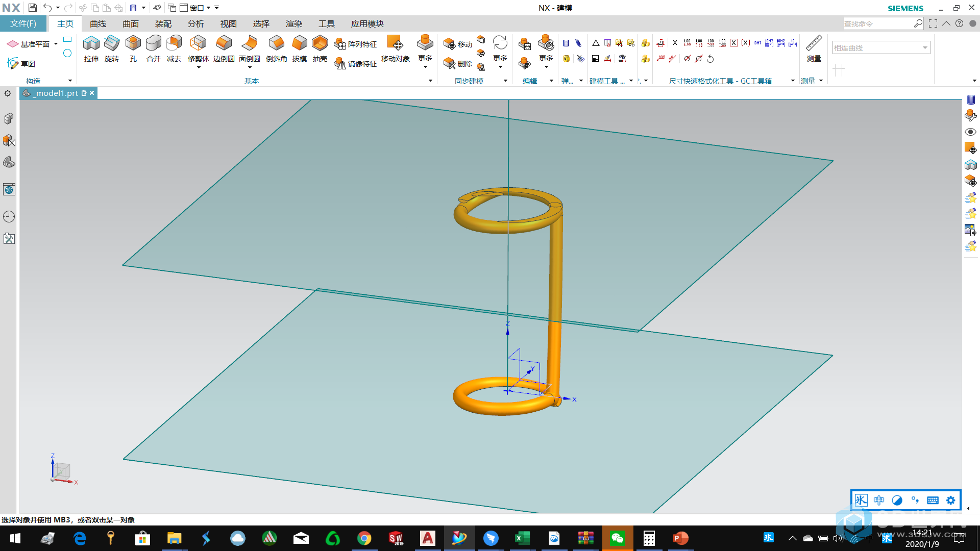Switch to the 曲线 ribbon tab
Screen dimensions: 980x551
98,23
